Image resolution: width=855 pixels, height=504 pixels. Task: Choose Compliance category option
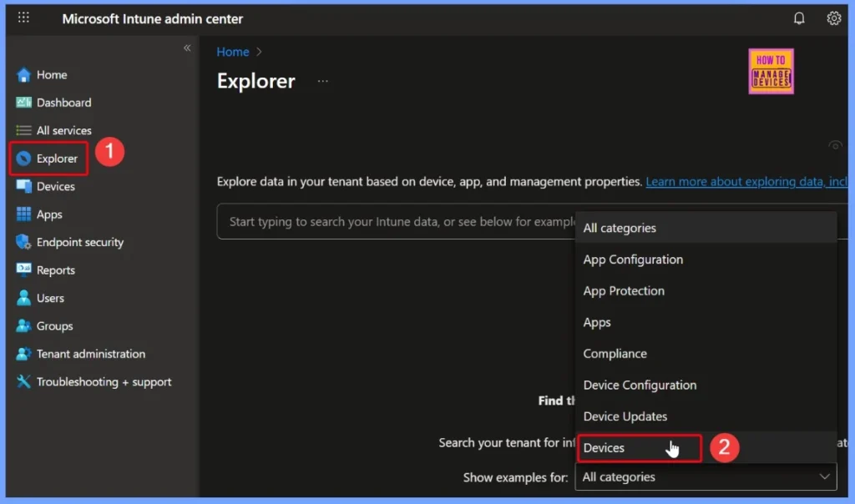(x=706, y=354)
